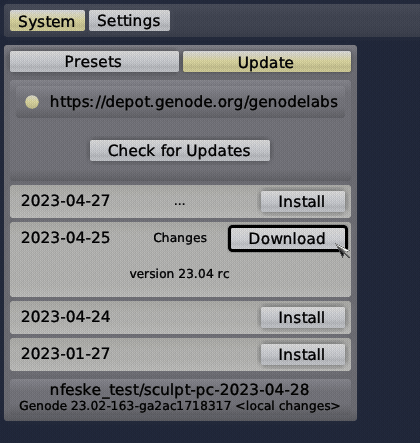
Task: Click the 2023-01-27 date entry
Action: click(x=65, y=354)
